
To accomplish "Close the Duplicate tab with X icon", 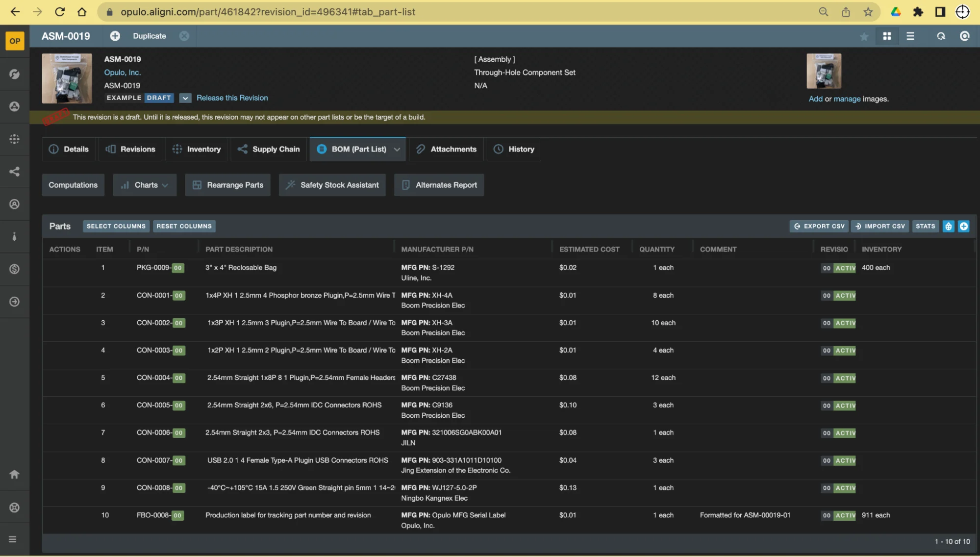I will [184, 36].
